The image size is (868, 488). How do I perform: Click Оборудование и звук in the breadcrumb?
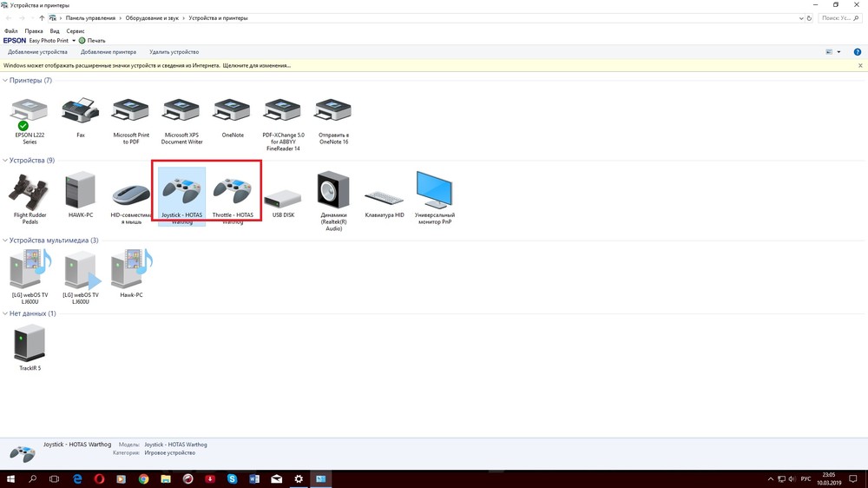coord(152,18)
